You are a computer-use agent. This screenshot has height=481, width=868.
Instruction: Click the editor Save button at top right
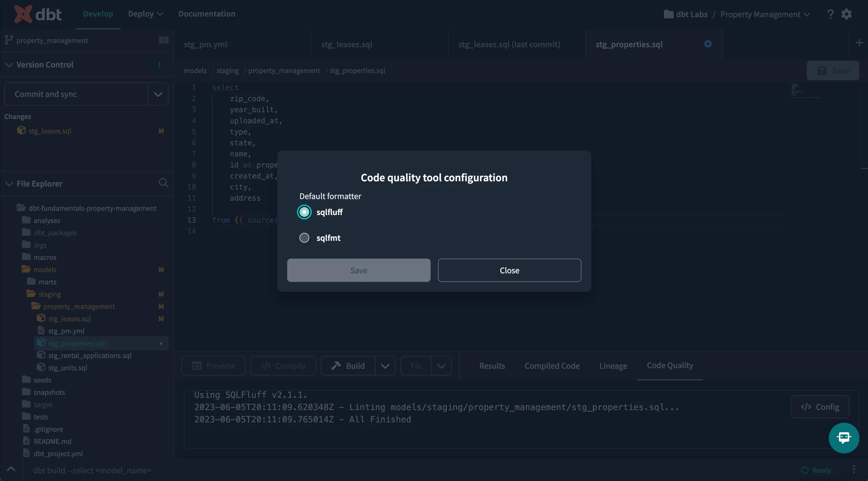[x=833, y=71]
